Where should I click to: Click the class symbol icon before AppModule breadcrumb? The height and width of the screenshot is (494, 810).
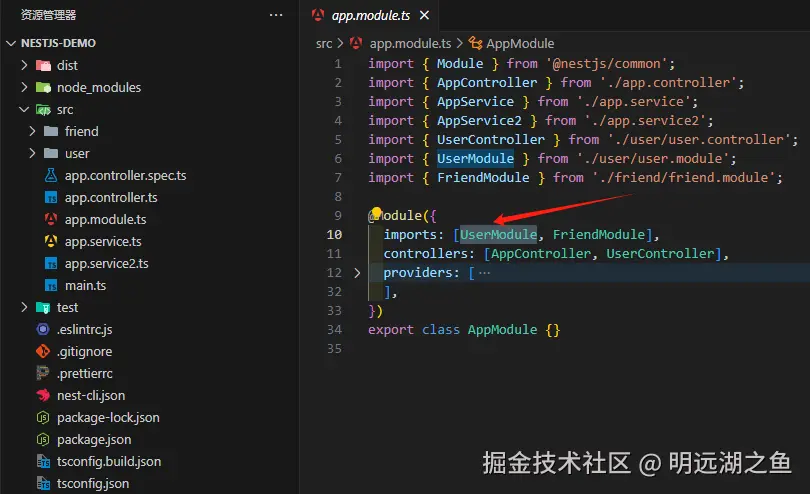[x=475, y=43]
